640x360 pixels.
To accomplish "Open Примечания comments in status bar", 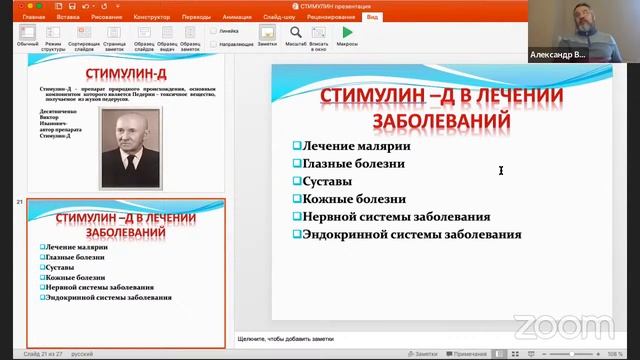I will point(466,354).
